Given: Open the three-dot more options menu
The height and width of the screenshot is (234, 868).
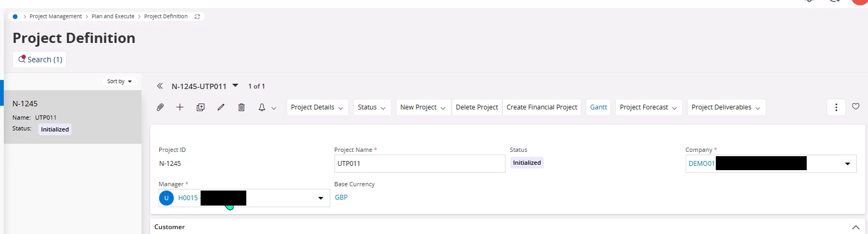Looking at the screenshot, I should tap(836, 107).
